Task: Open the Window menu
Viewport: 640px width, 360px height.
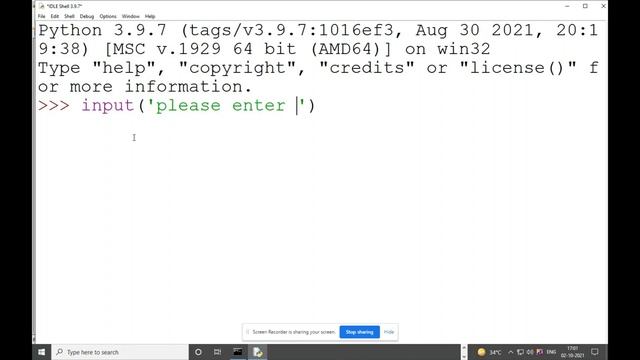Action: pos(131,16)
